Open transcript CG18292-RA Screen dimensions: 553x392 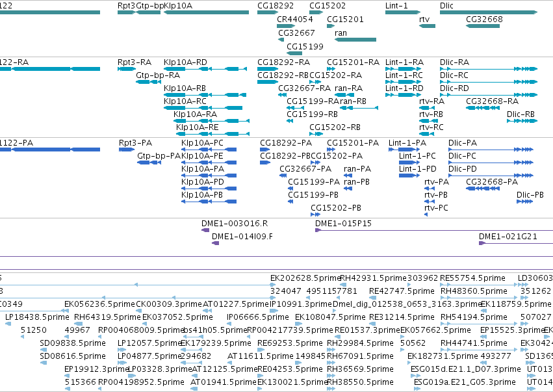[268, 69]
